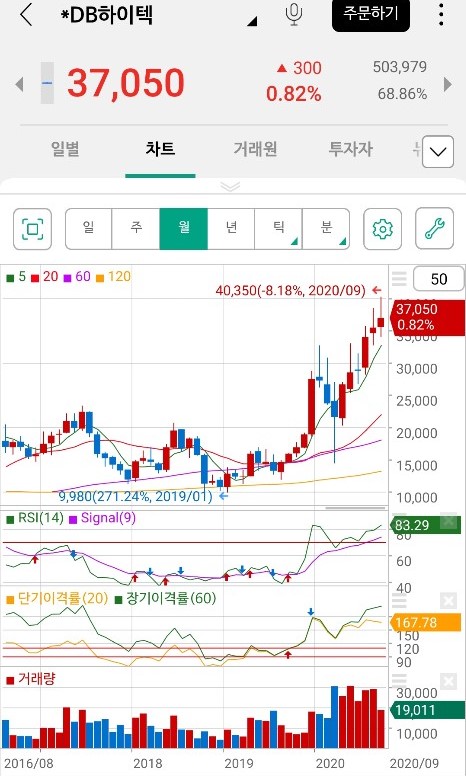Click the 거래량 volume label

tap(31, 679)
